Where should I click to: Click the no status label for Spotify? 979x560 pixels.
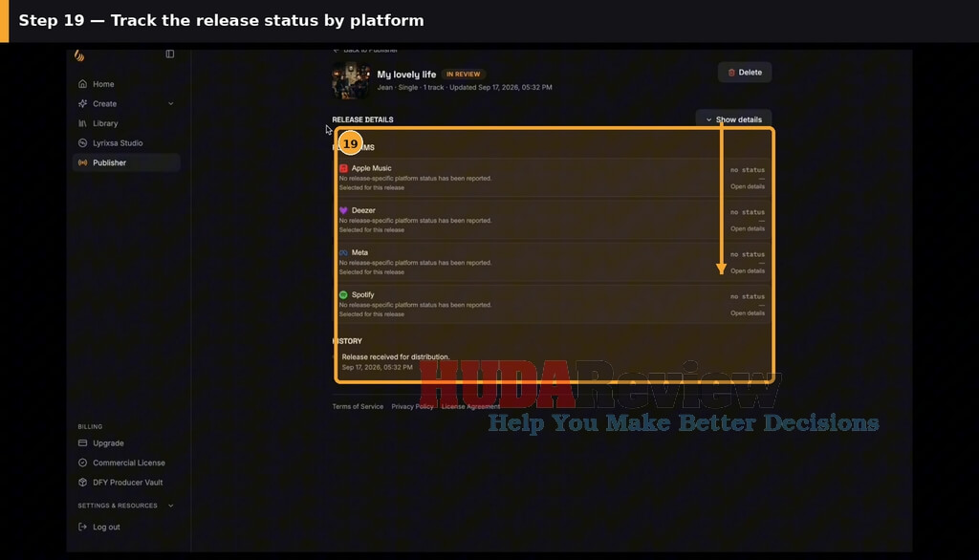748,296
